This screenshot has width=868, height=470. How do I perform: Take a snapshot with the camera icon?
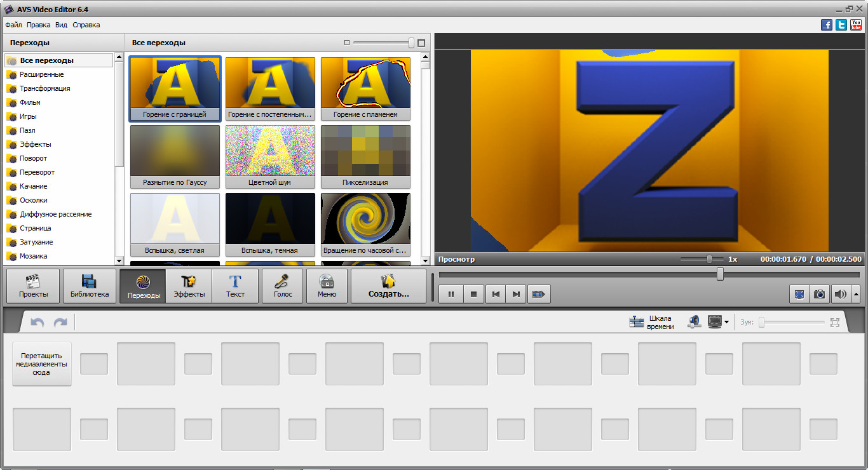tap(820, 294)
